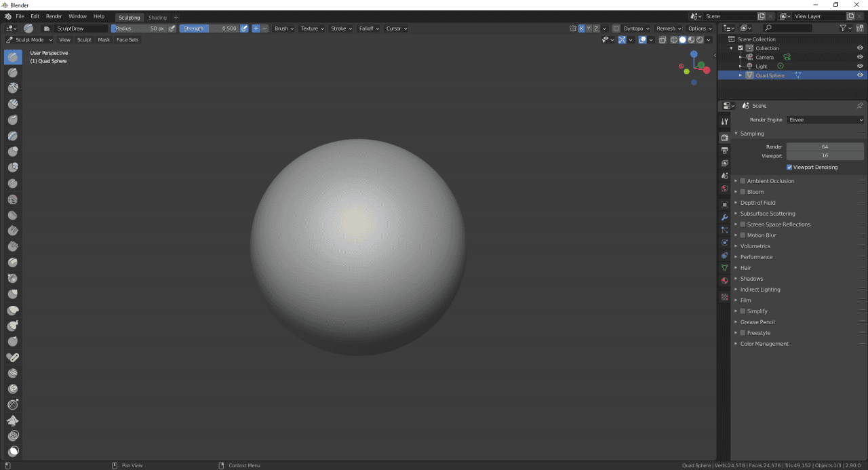Select the Clay Strips brush

[12, 104]
